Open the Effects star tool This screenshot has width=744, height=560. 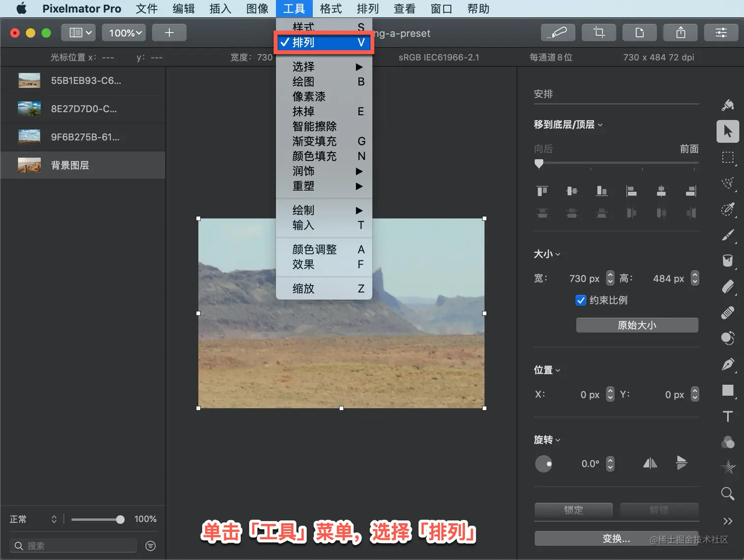coord(728,467)
